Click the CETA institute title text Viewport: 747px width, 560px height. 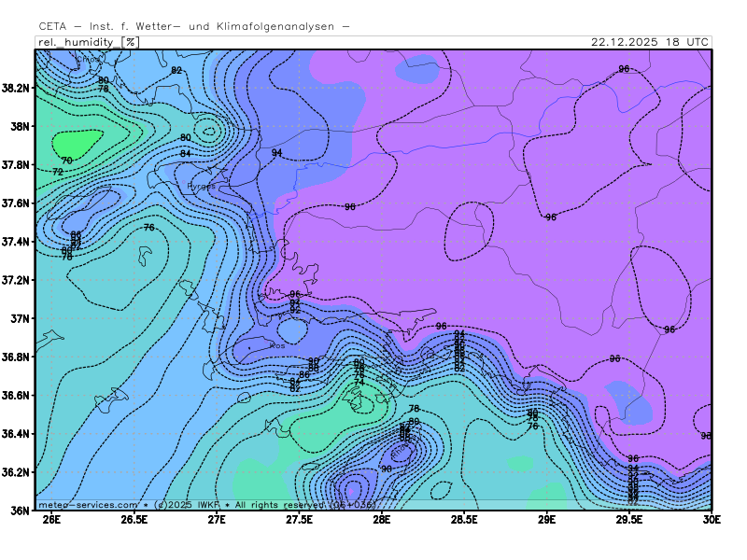tap(194, 26)
